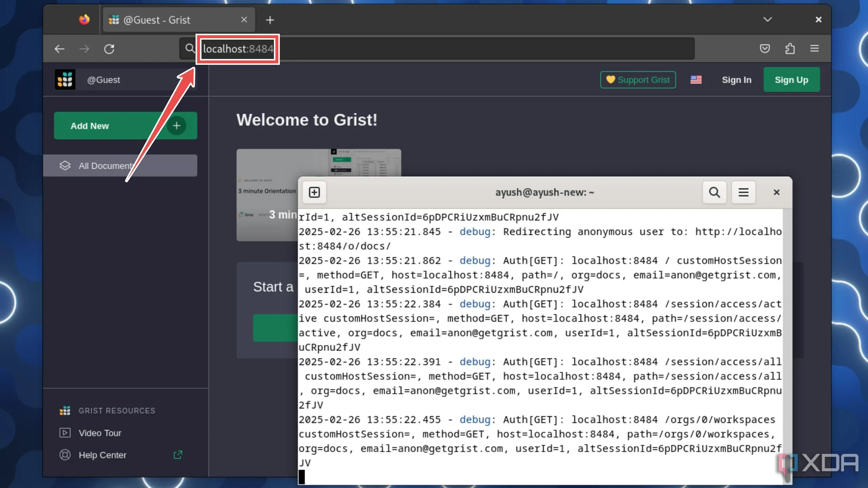Open the @Guest workspace name

[103, 80]
